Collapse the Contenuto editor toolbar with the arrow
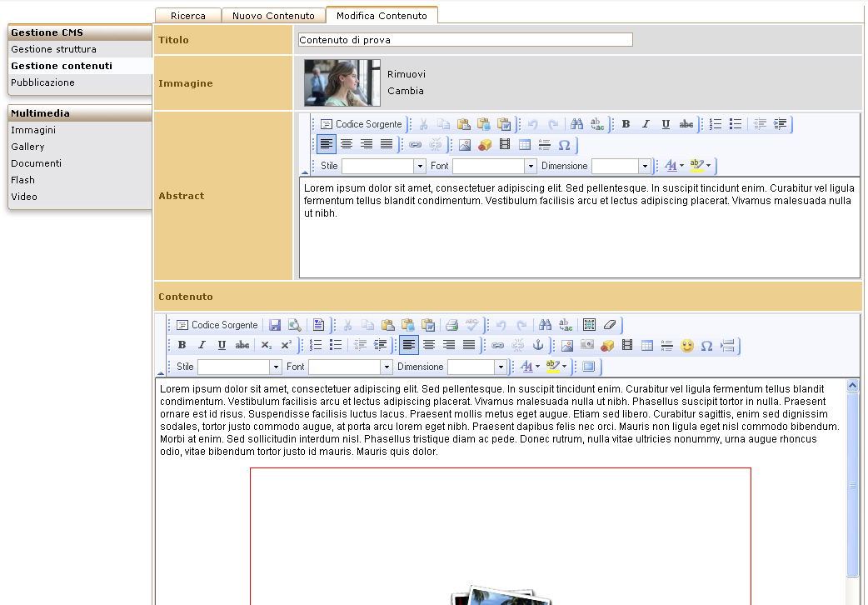 click(161, 373)
